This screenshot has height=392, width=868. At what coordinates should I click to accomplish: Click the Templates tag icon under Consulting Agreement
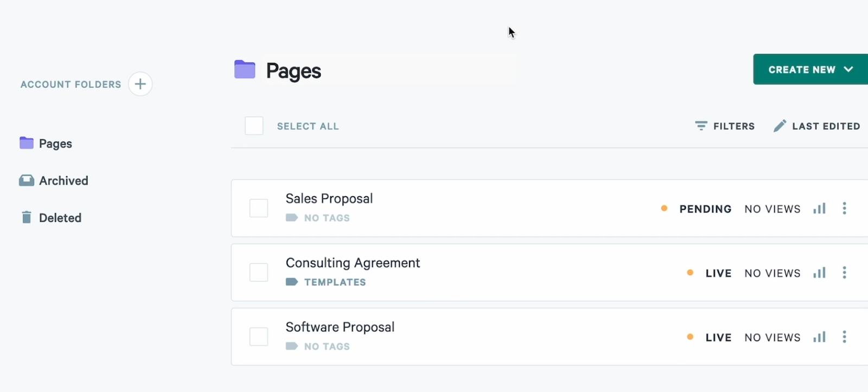click(x=292, y=282)
